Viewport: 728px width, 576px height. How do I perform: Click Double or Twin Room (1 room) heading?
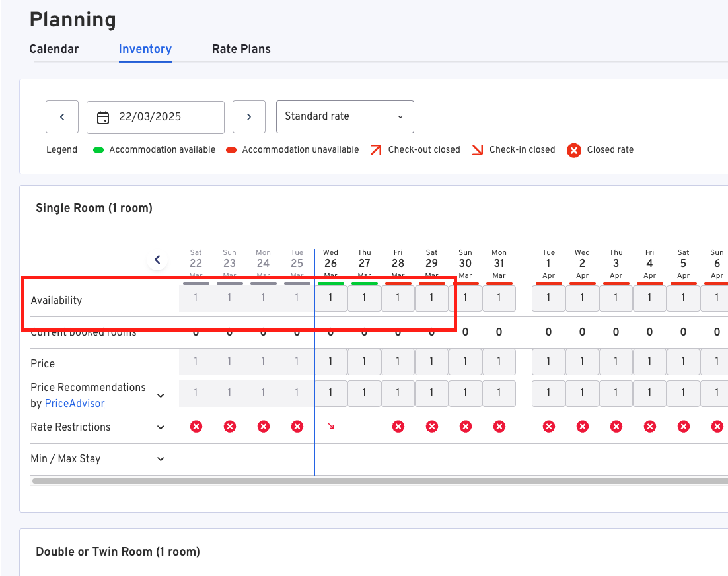[118, 552]
